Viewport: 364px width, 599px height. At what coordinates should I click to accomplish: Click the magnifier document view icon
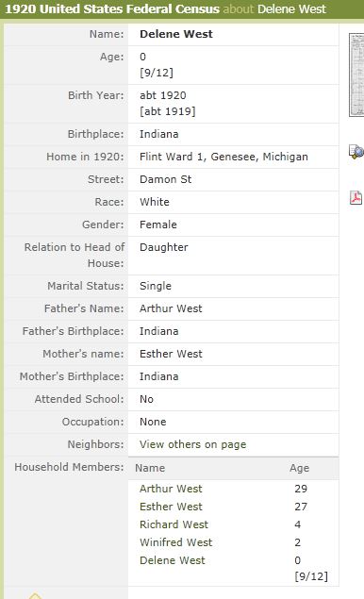(356, 152)
